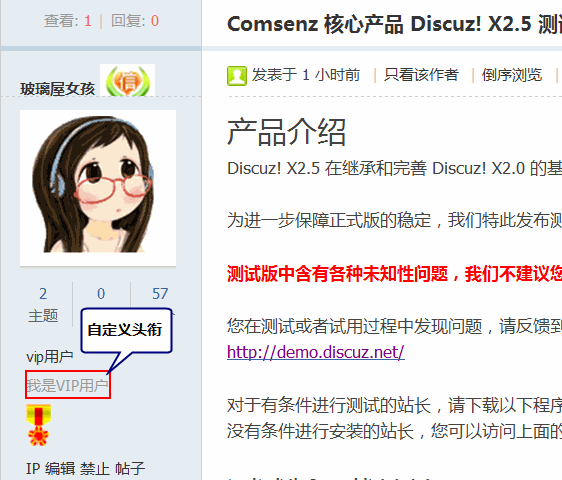Click the 查看 view count

click(68, 21)
